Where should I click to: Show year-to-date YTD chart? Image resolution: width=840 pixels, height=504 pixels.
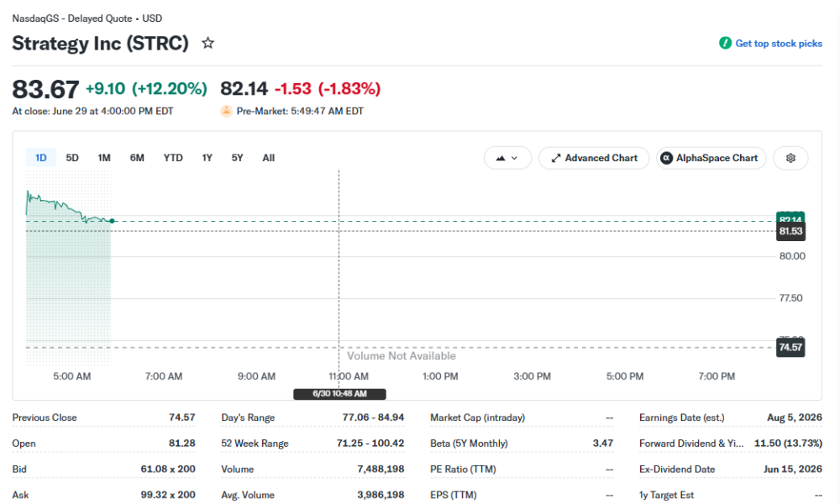173,158
